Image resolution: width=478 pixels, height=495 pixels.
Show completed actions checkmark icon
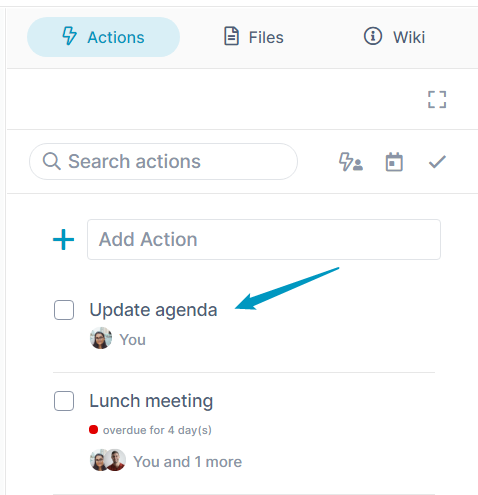coord(437,162)
